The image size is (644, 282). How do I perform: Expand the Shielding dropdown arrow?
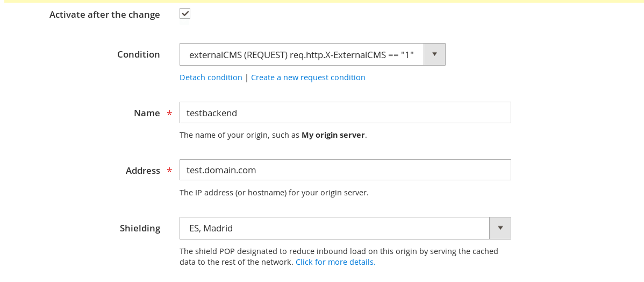click(500, 228)
